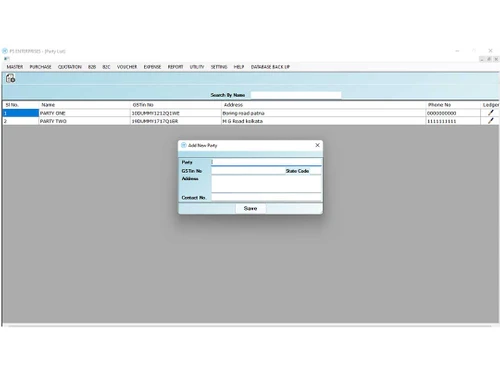Minimize the inner Party List child window
This screenshot has width=500, height=375.
(x=482, y=59)
